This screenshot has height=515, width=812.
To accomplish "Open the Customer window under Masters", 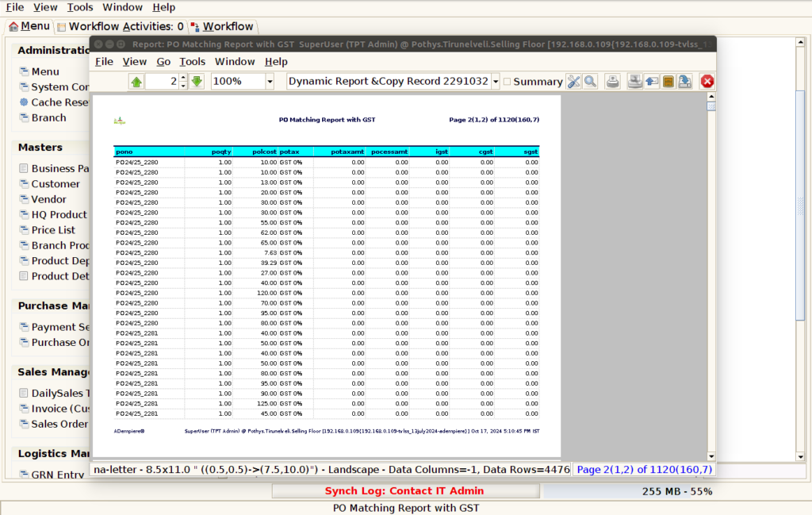I will pos(50,184).
